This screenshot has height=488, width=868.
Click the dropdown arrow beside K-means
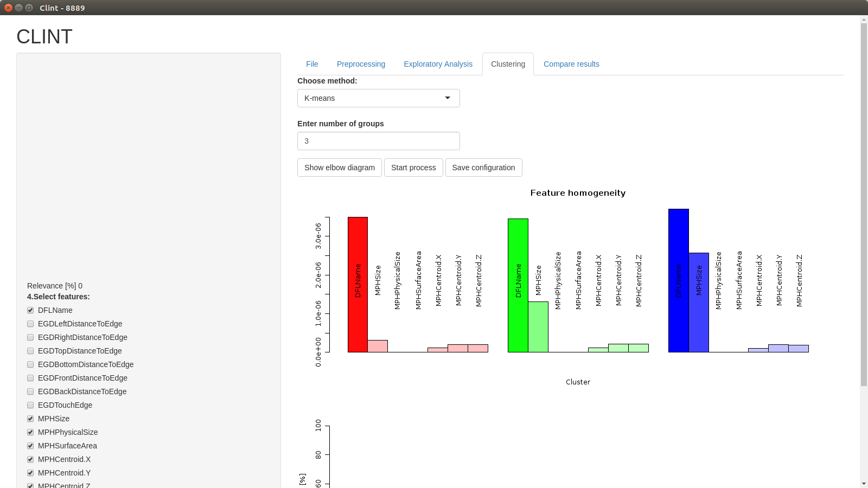[448, 98]
